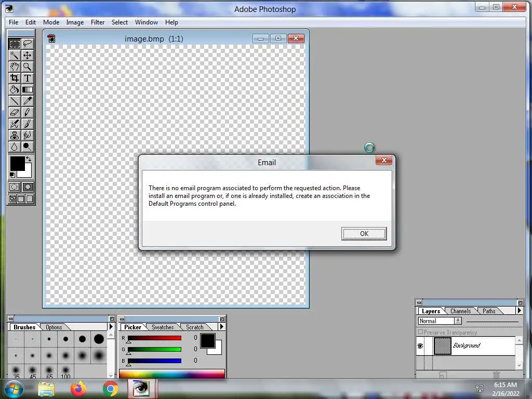This screenshot has width=532, height=399.
Task: Select the Rubber Stamp tool
Action: (x=15, y=136)
